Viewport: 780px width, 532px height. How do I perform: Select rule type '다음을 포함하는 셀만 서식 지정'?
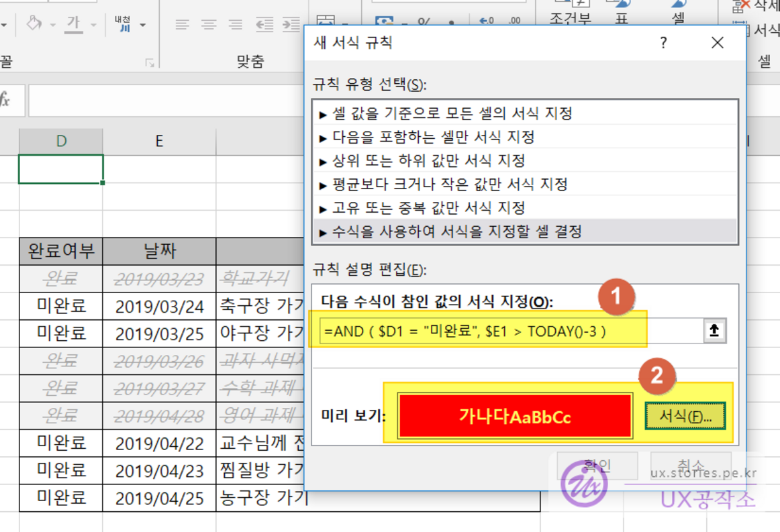click(x=433, y=137)
